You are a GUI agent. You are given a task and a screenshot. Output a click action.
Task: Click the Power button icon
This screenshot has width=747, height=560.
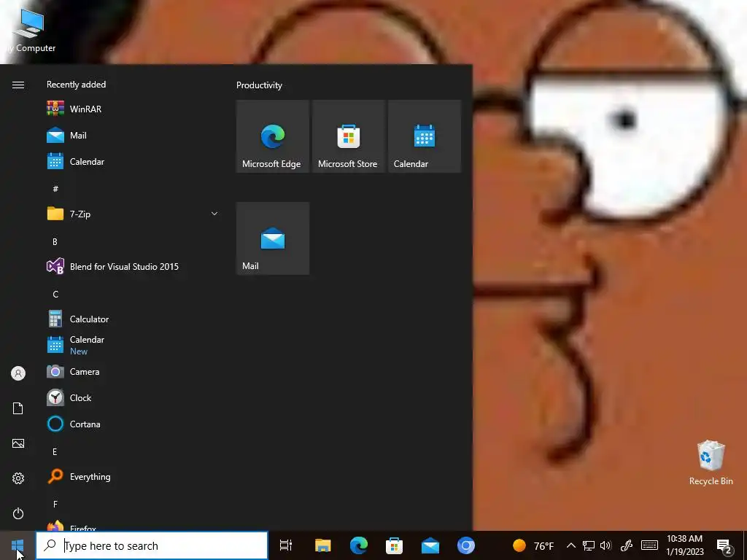[x=18, y=513]
